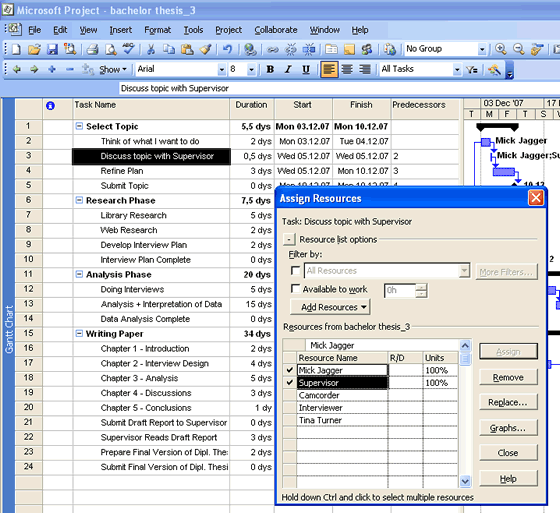Enable the Filter by checkbox

pyautogui.click(x=295, y=270)
